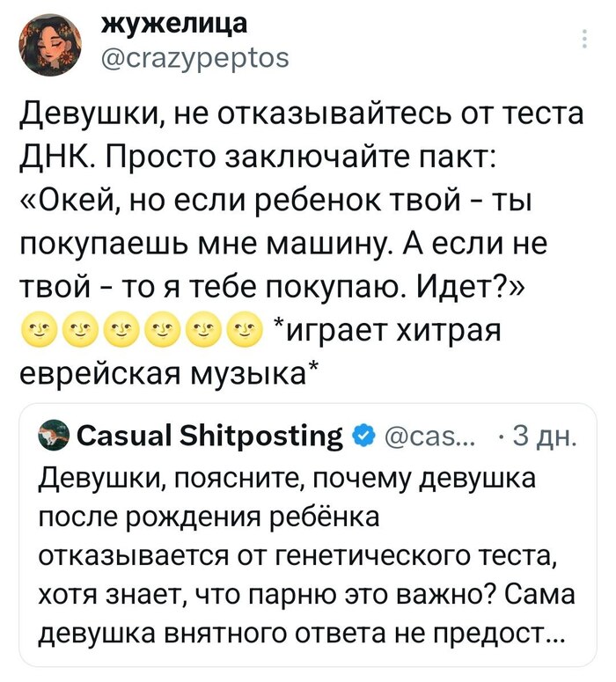Image resolution: width=616 pixels, height=682 pixels.
Task: Open жужелица's profile avatar
Action: [50, 43]
